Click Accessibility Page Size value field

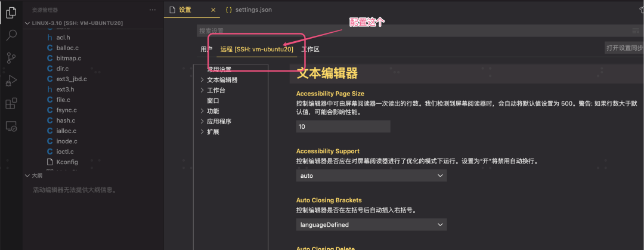tap(343, 126)
